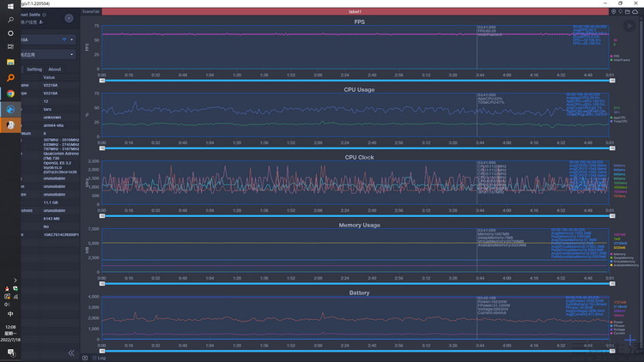This screenshot has width=644, height=362.
Task: Click the CPU Clock chart title
Action: [x=360, y=158]
